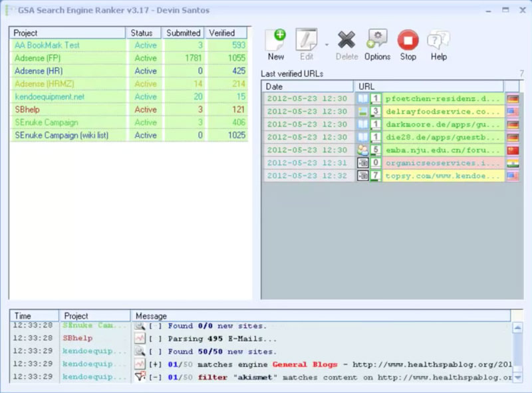Click the red Stop button
This screenshot has width=532, height=393.
[x=408, y=45]
